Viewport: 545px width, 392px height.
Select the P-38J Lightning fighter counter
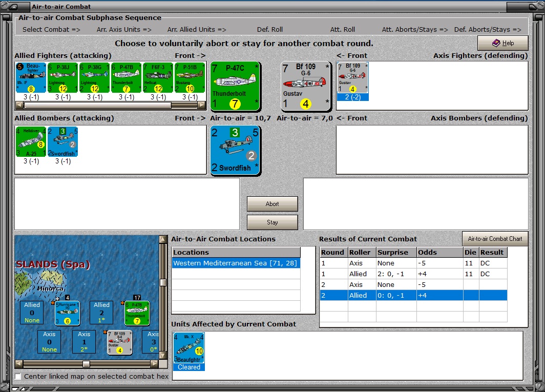pos(62,77)
